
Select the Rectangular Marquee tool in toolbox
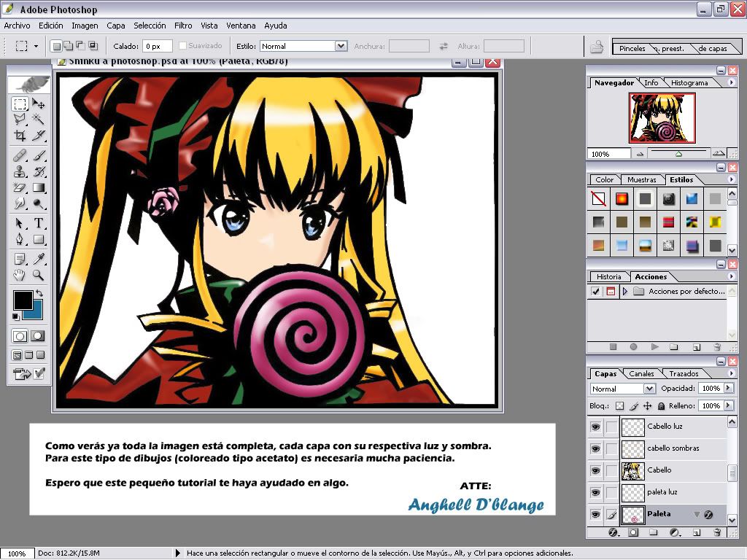coord(20,104)
